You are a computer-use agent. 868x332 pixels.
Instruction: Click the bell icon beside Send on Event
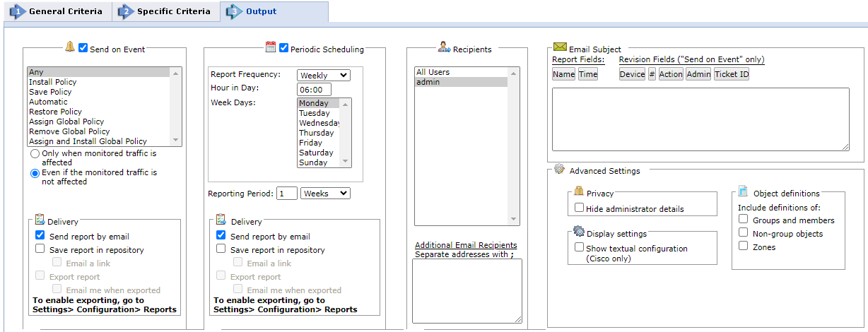coord(69,47)
